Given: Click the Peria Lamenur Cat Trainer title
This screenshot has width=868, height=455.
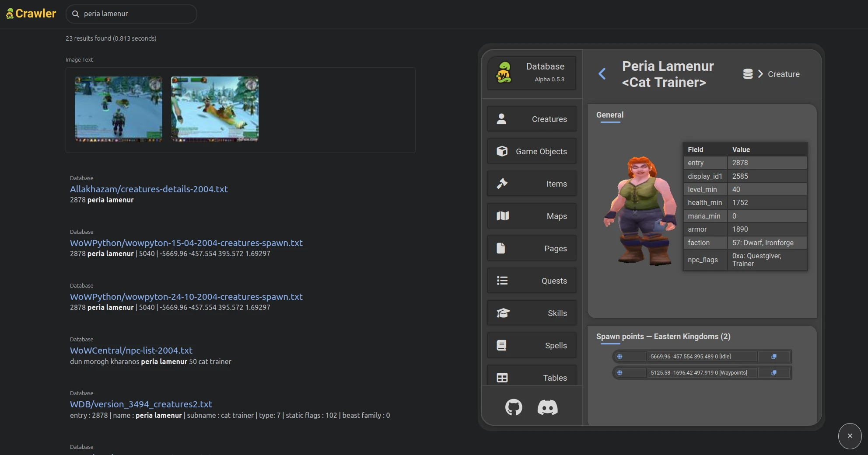Looking at the screenshot, I should coord(668,74).
